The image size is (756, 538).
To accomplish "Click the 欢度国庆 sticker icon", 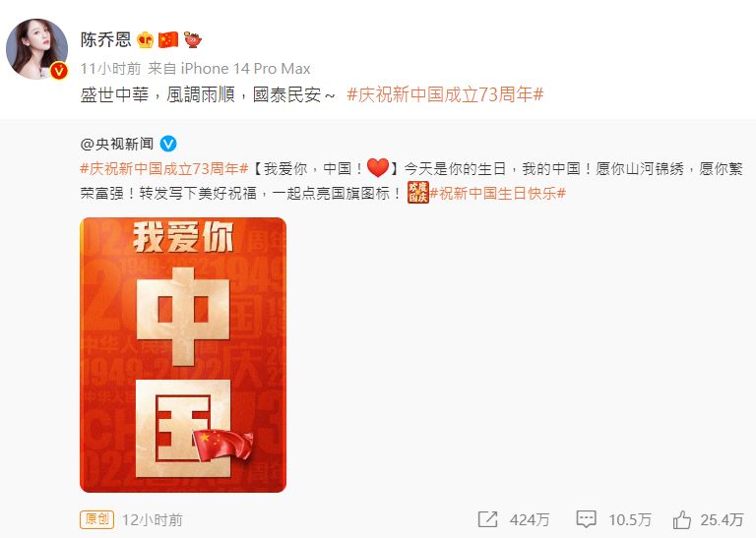I will (x=417, y=193).
